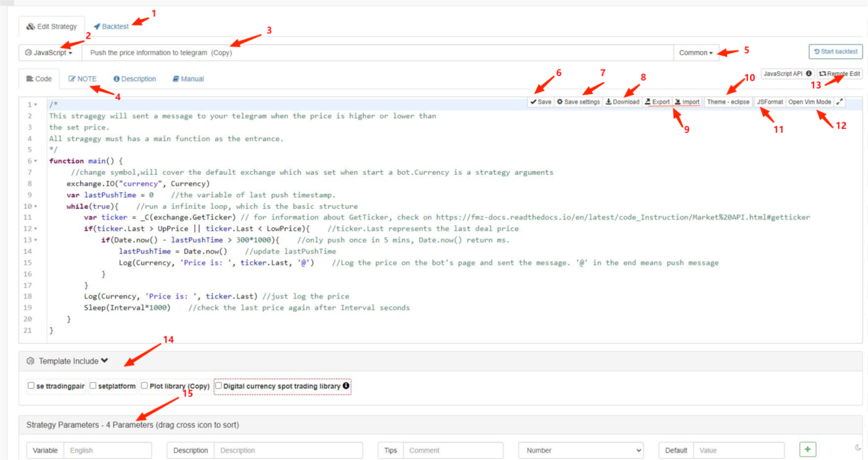
Task: Format code with JSFormat
Action: point(770,102)
